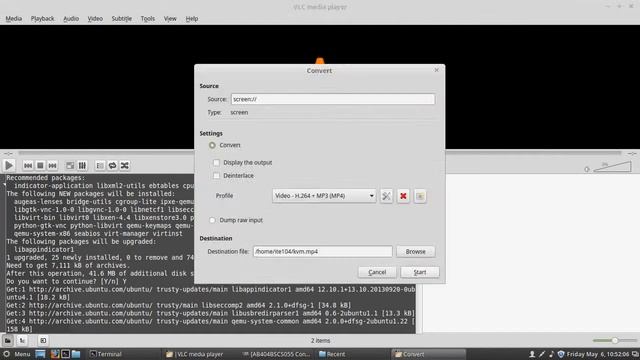Screen dimensions: 640x360
Task: Skip to next media track
Action: 52,165
